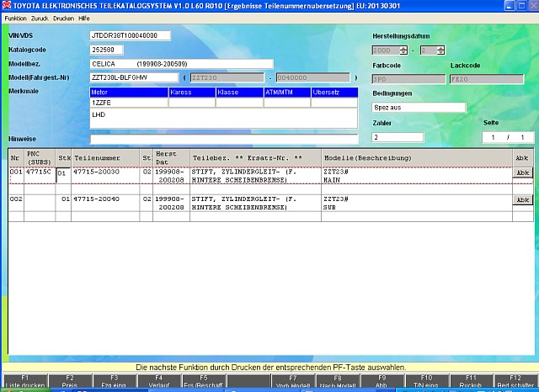Click the Stk 01 cell of row 001
539x392 pixels.
[63, 176]
